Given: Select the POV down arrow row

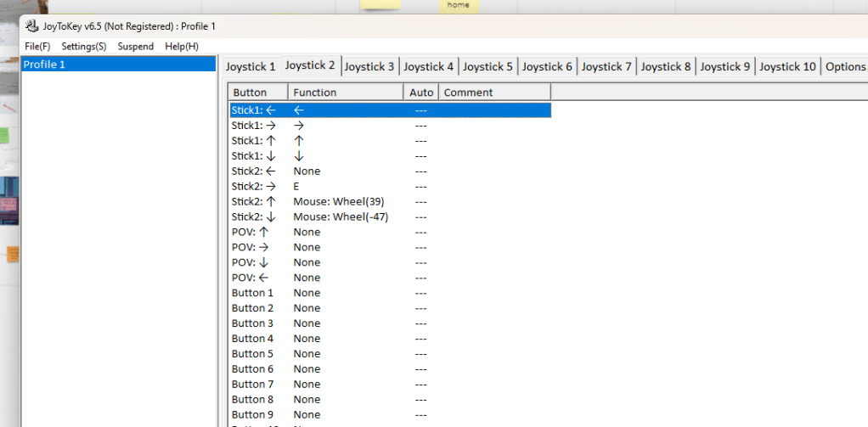Looking at the screenshot, I should [391, 262].
